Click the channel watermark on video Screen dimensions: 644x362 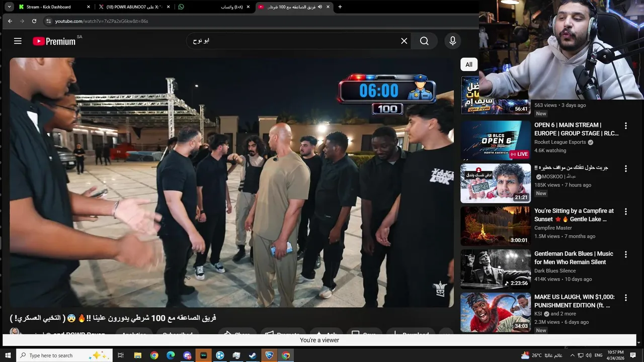pos(440,289)
